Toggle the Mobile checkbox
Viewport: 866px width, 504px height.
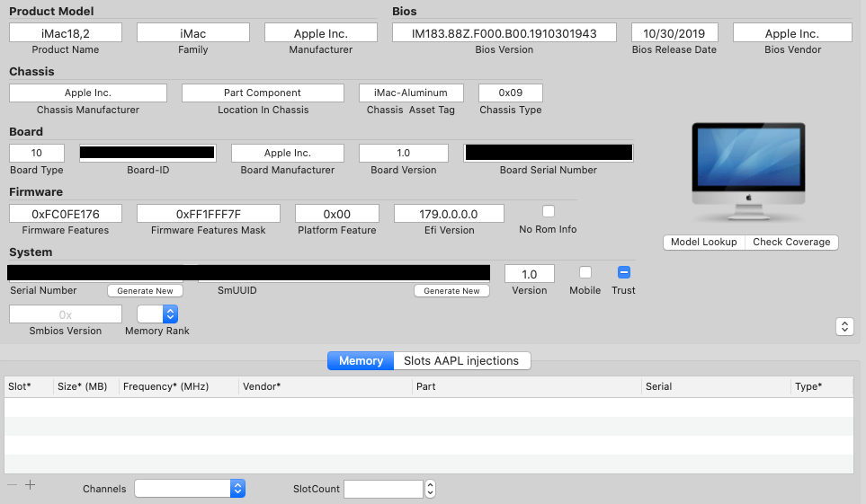coord(585,272)
